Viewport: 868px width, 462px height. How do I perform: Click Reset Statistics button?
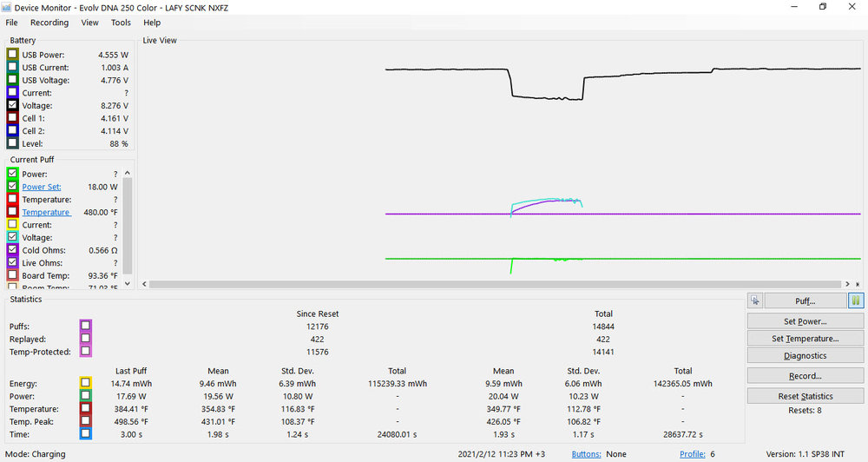pyautogui.click(x=806, y=396)
